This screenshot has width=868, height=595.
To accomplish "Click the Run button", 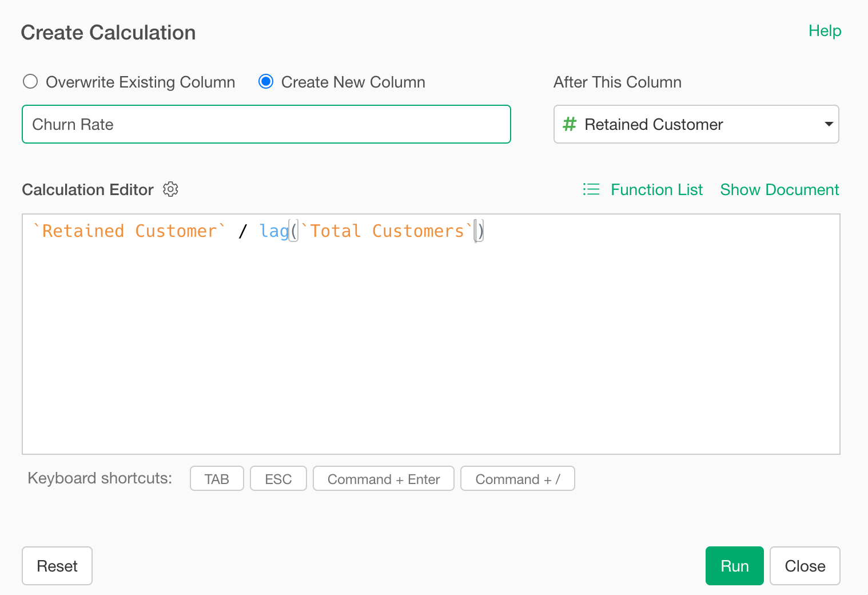I will pos(734,566).
